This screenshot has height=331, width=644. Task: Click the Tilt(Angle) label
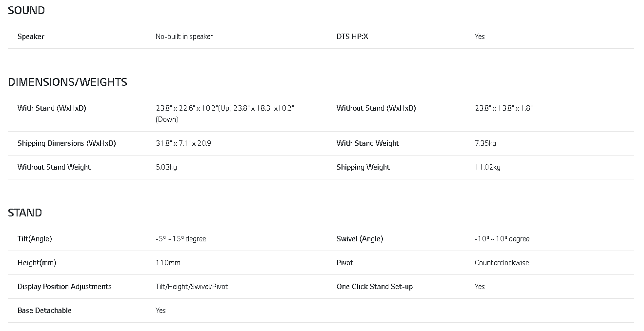coord(35,239)
